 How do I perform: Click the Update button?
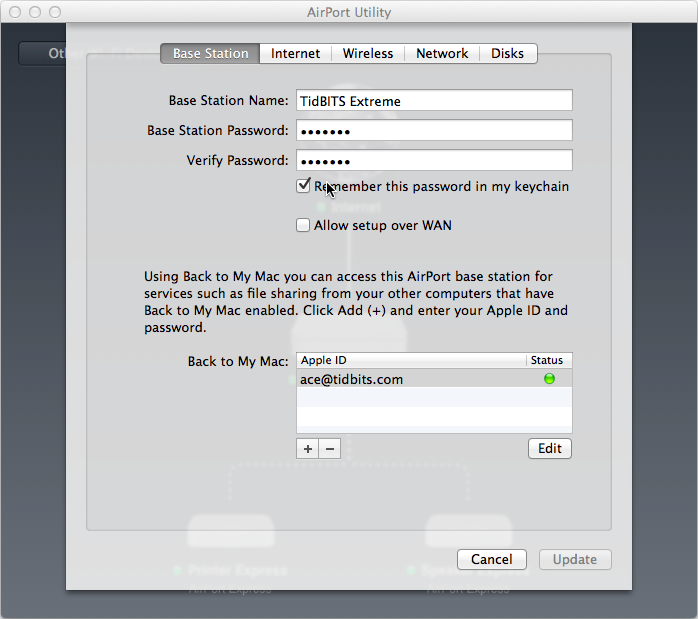click(x=575, y=559)
